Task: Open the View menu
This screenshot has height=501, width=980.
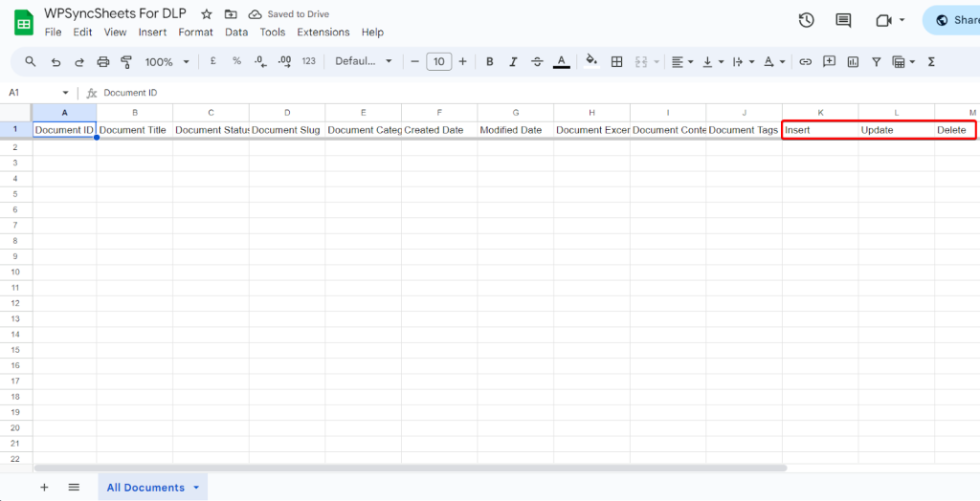Action: click(115, 32)
